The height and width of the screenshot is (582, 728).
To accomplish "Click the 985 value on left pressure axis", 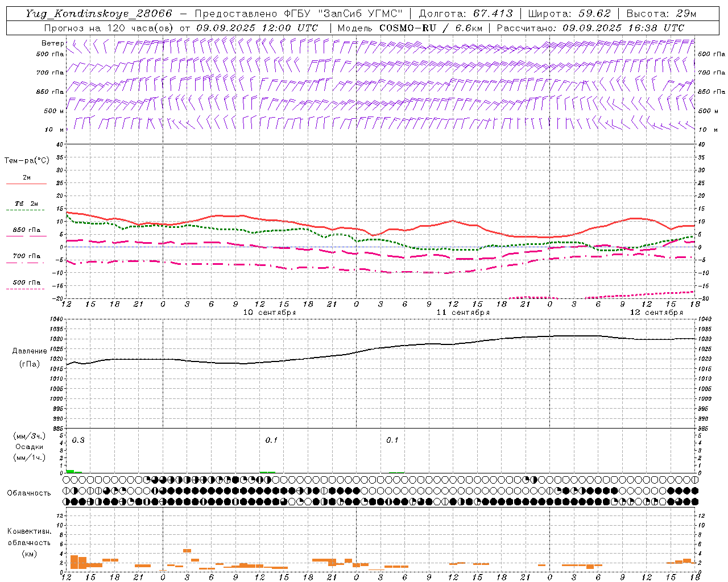I will (57, 429).
